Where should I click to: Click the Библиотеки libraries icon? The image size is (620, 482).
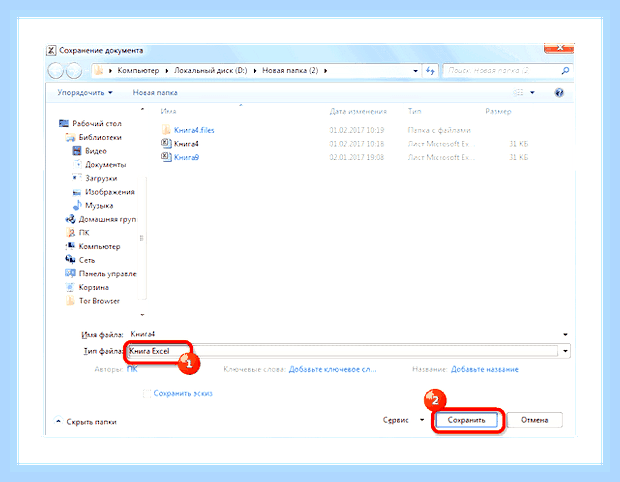click(70, 137)
